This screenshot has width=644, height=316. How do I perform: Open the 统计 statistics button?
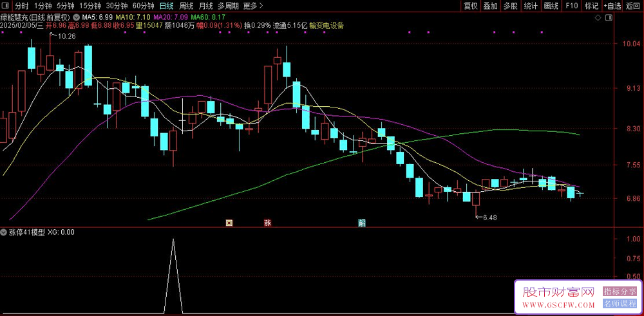click(x=531, y=6)
